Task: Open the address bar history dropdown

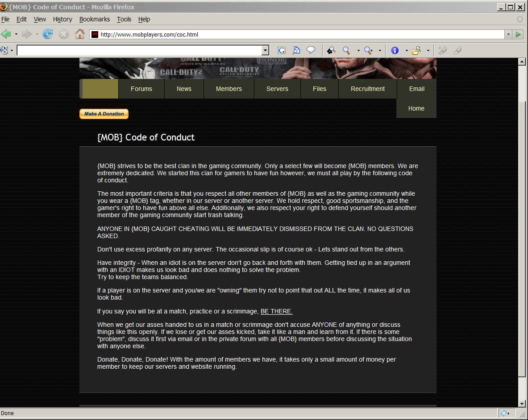Action: tap(508, 34)
